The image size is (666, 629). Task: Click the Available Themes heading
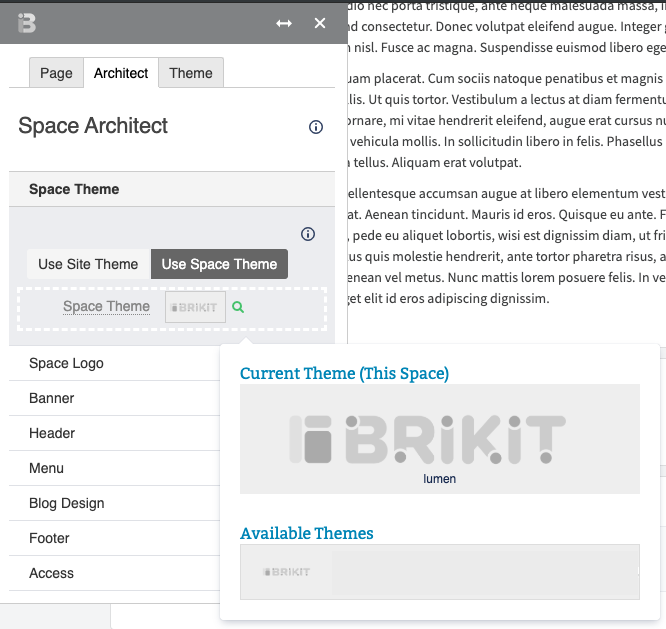307,533
